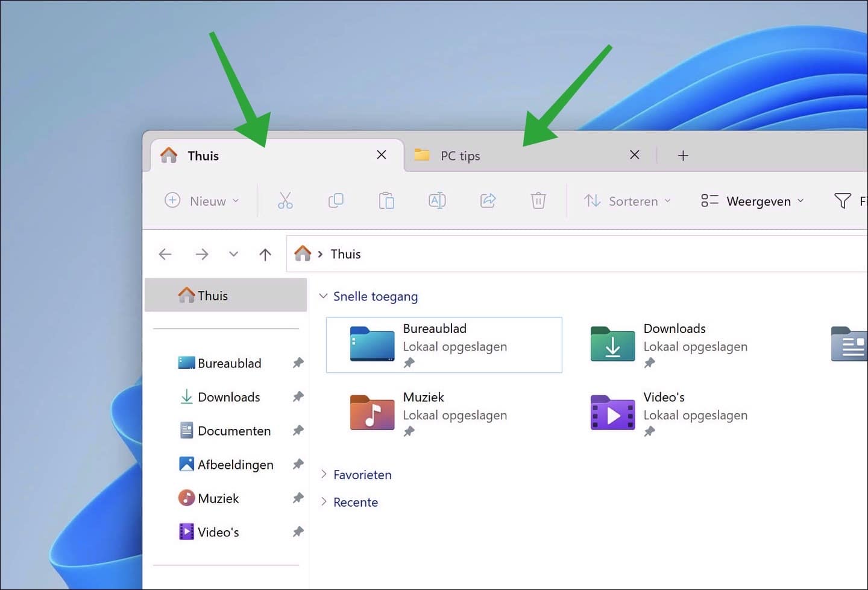The height and width of the screenshot is (590, 868).
Task: Click the Back navigation arrow
Action: [165, 254]
